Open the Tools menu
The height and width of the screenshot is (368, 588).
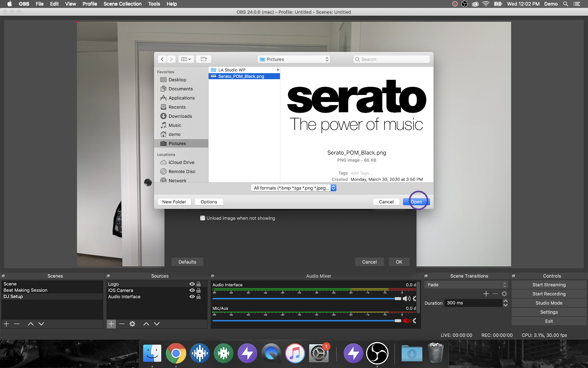coord(154,4)
